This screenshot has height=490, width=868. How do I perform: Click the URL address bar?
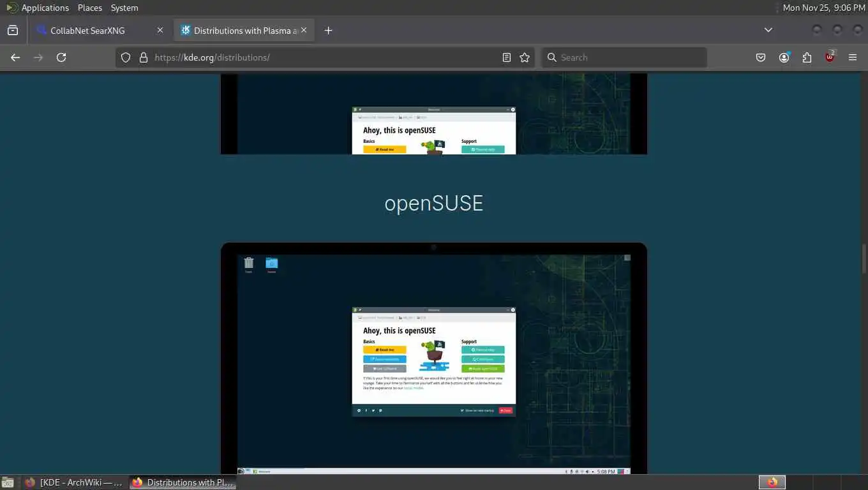pyautogui.click(x=325, y=57)
